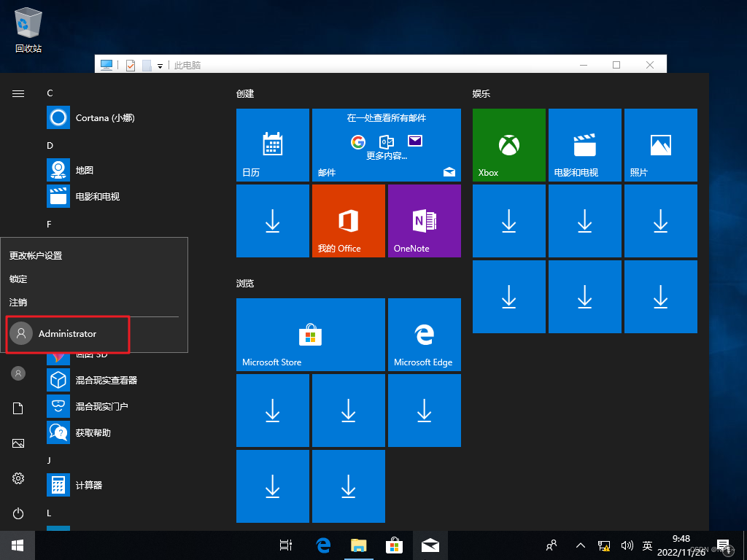
Task: Click the 此电脑 window quick access dropdown arrow
Action: 160,66
